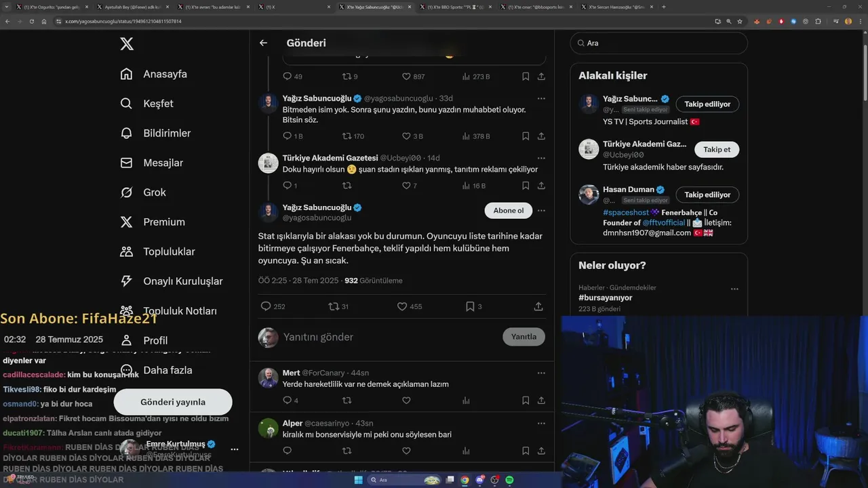The width and height of the screenshot is (868, 488).
Task: Open Spotify from the taskbar
Action: tap(509, 481)
